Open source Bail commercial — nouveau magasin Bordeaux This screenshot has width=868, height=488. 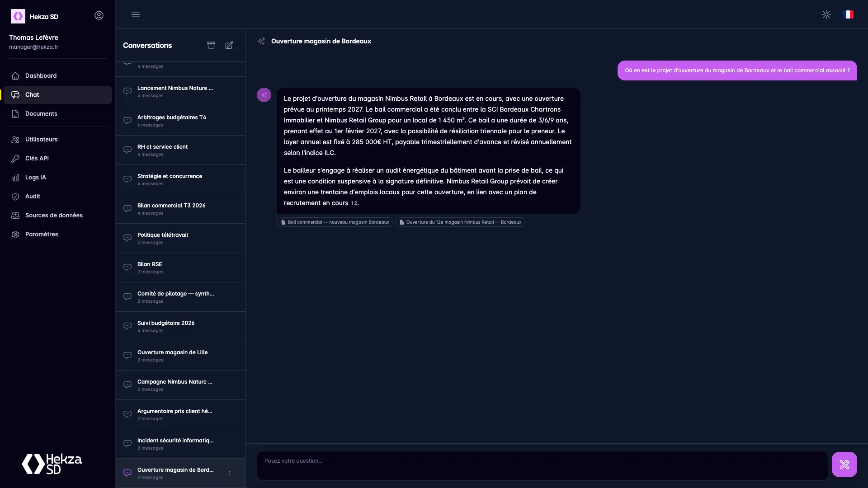[x=335, y=222]
